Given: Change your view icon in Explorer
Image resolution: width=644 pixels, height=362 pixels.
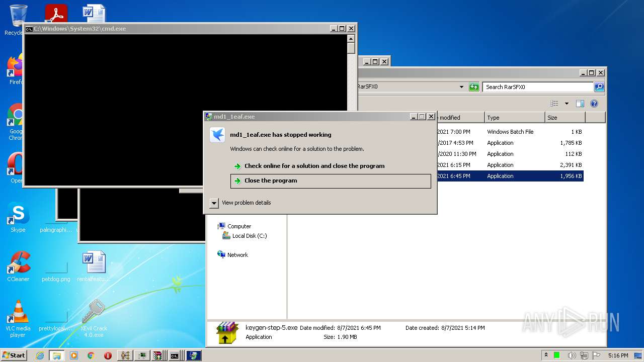Looking at the screenshot, I should point(554,104).
